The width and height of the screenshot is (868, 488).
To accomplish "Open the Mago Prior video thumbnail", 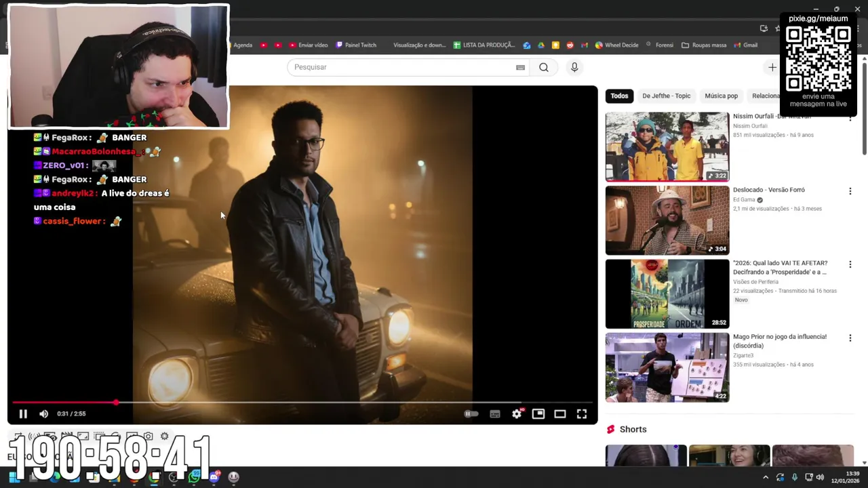I will [667, 367].
